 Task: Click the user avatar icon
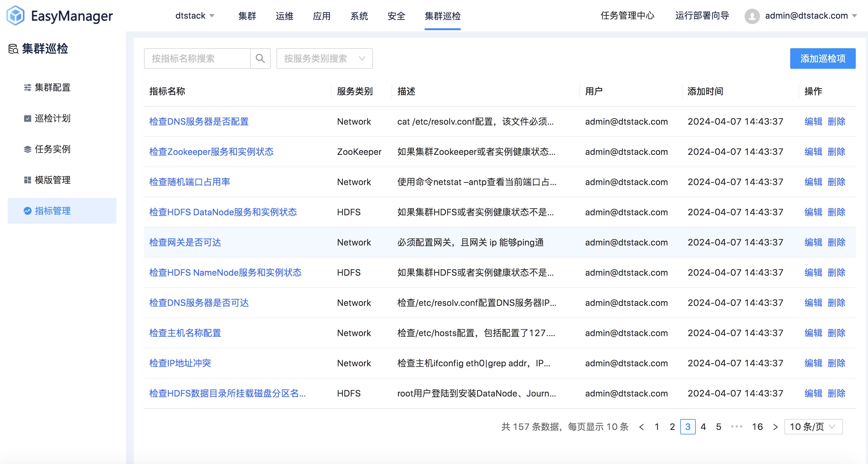coord(752,16)
